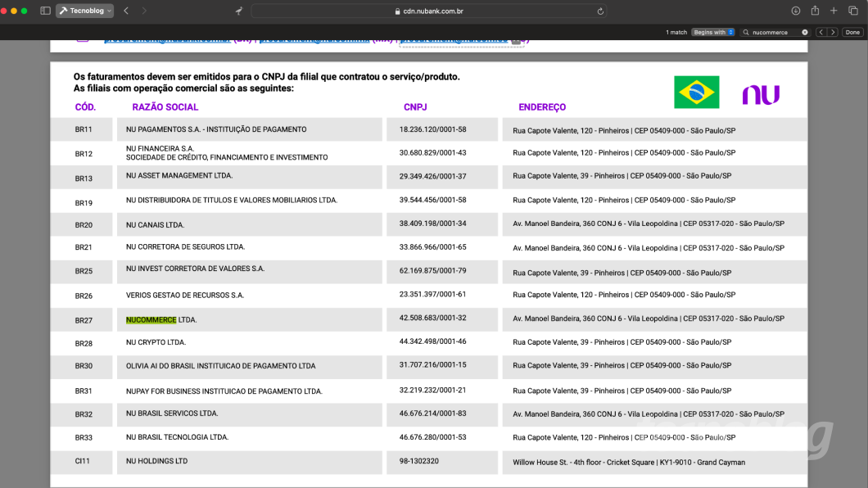
Task: Click CNPJ "32.219.232/0001-21"
Action: 433,390
